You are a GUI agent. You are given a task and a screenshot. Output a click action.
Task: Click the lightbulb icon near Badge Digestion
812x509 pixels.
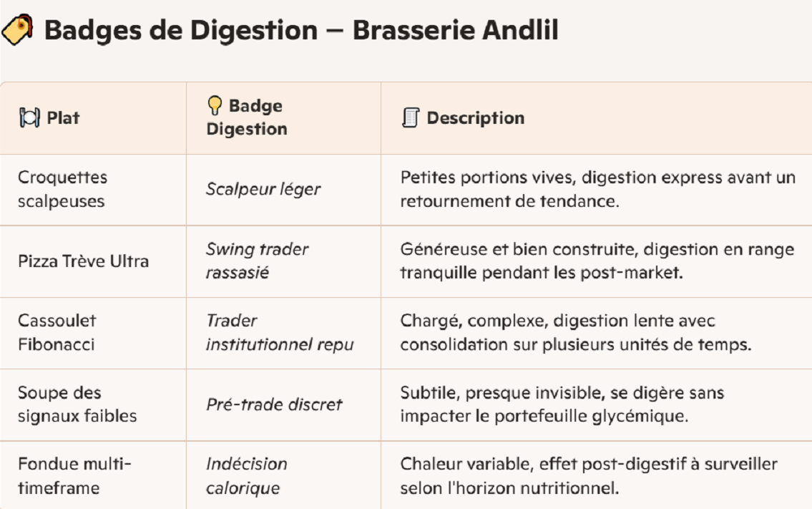215,106
